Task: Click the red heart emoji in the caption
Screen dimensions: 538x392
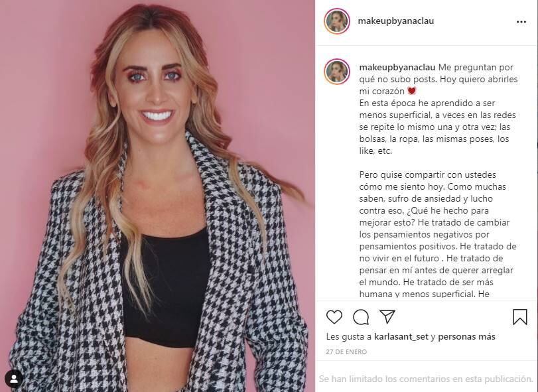Action: [411, 91]
